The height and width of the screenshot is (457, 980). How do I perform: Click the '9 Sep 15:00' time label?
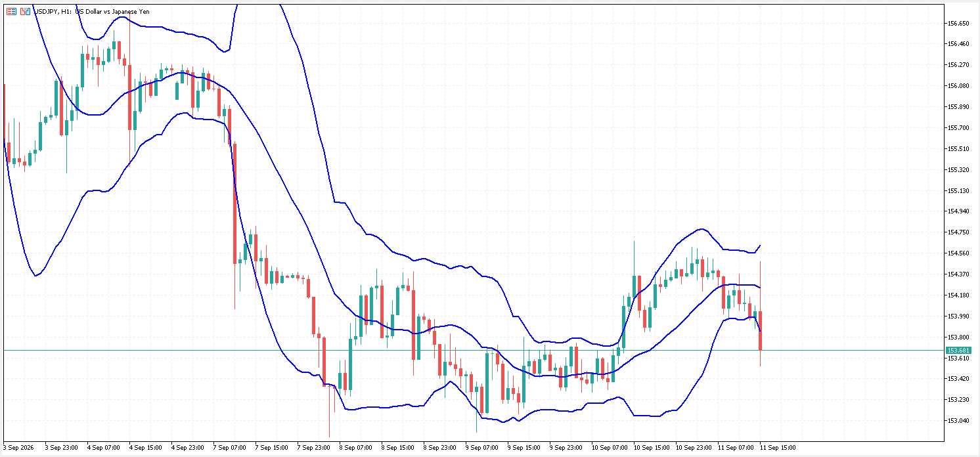(x=524, y=448)
